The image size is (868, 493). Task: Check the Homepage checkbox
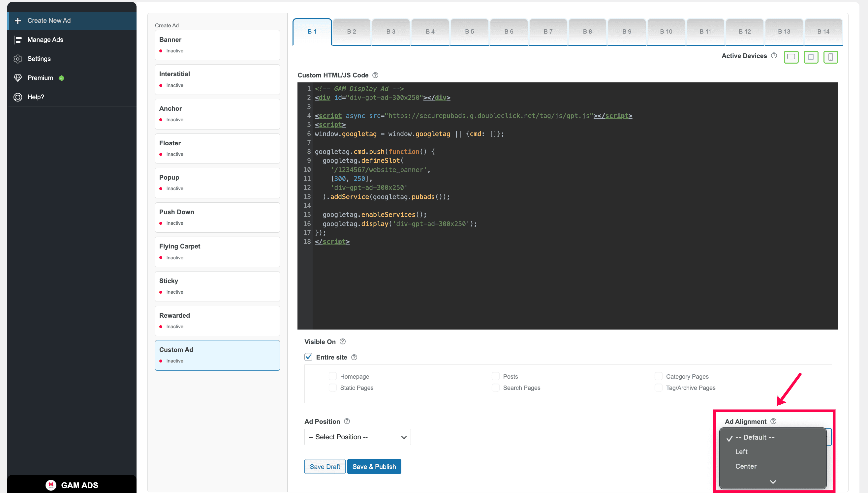click(333, 376)
